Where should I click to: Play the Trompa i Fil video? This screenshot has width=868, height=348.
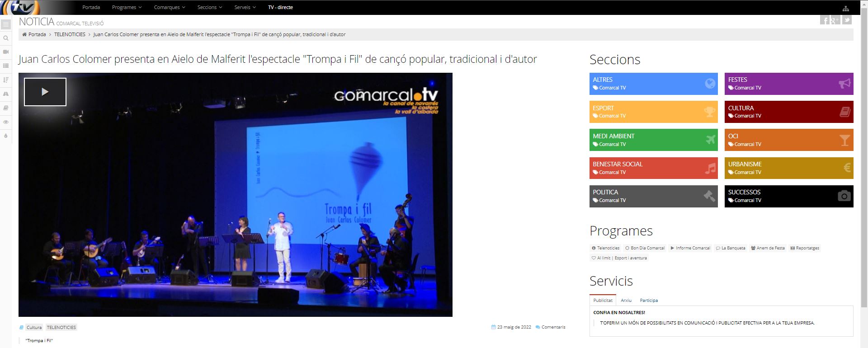(x=45, y=92)
